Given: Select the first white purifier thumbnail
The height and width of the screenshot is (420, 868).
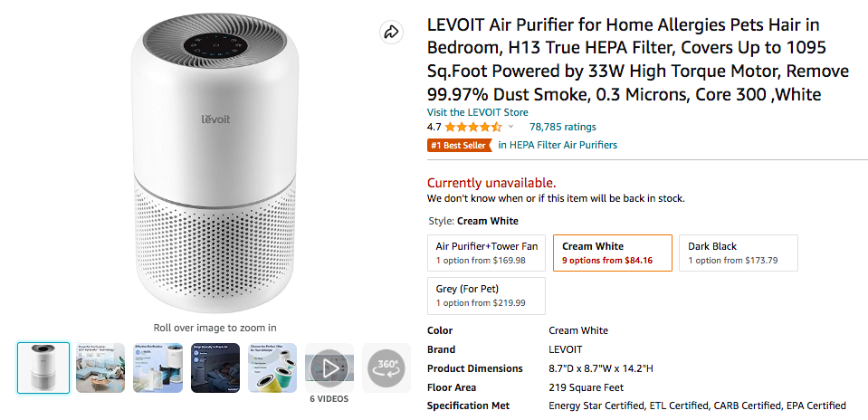Looking at the screenshot, I should 43,367.
